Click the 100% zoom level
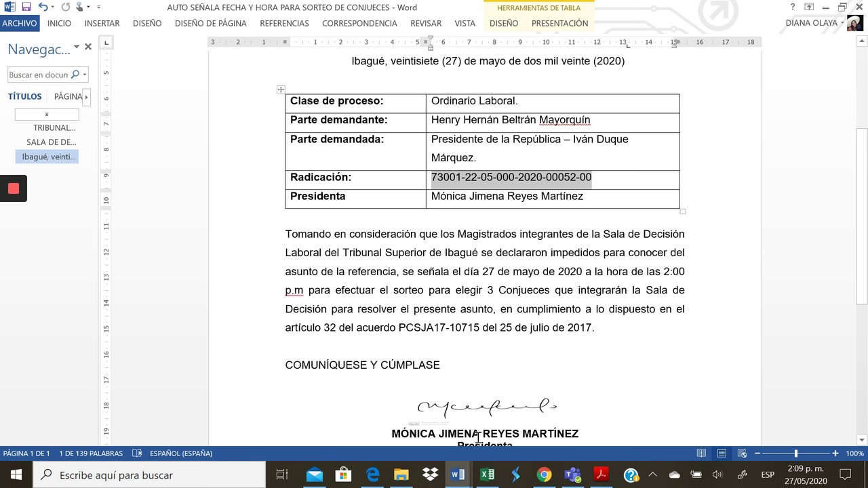 point(854,453)
